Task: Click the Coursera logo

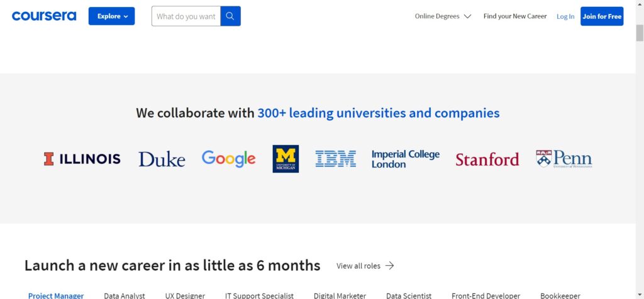Action: 44,16
